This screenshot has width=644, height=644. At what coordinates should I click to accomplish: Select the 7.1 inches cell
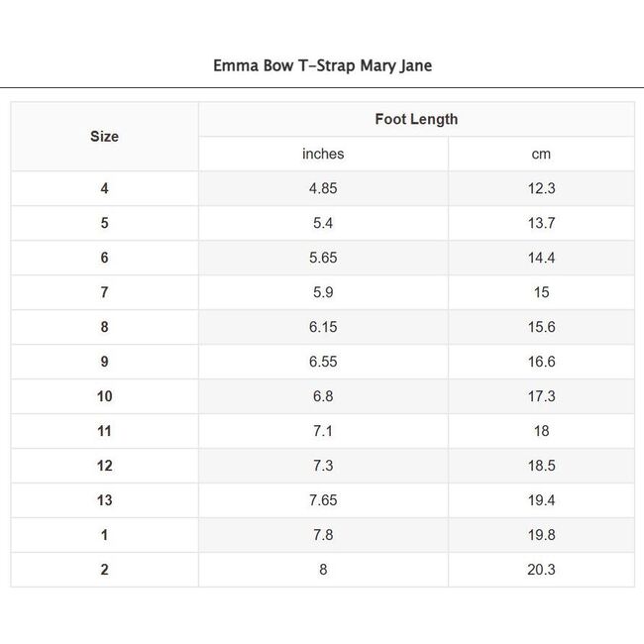323,431
